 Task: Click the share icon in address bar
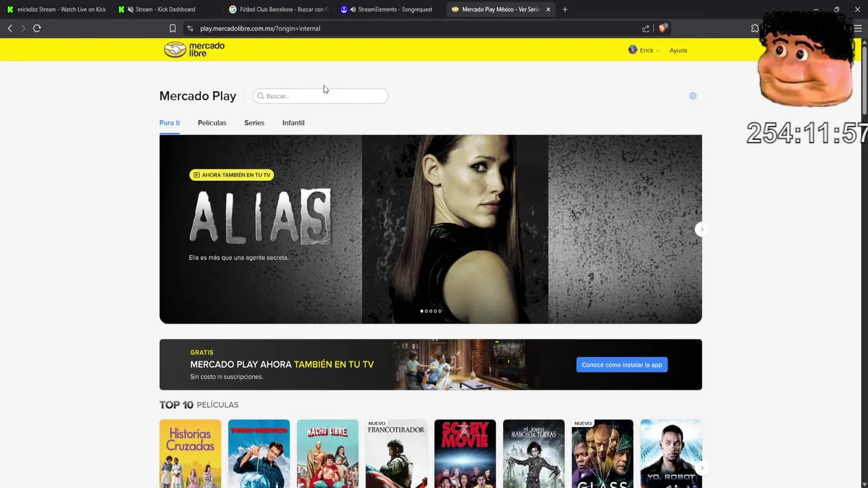point(646,28)
